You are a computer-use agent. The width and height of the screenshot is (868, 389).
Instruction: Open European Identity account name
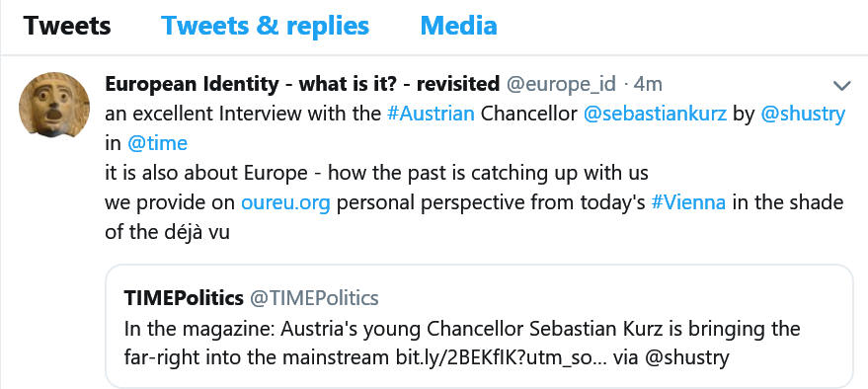302,84
